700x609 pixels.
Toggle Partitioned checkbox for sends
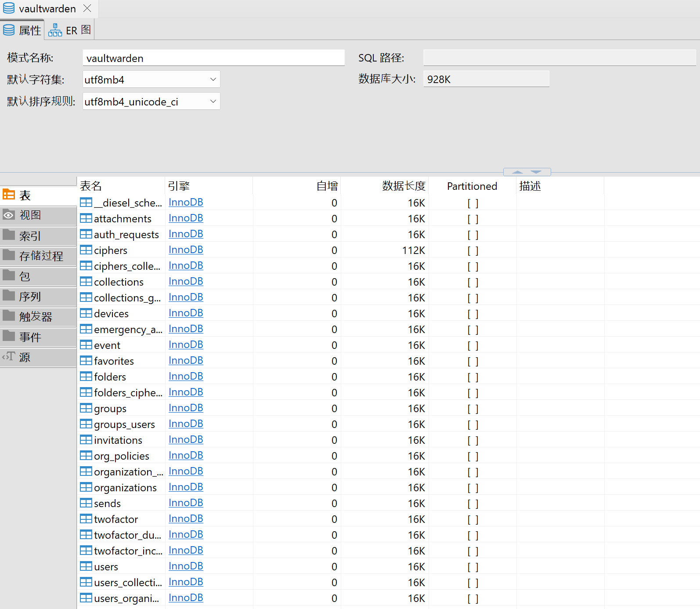473,504
